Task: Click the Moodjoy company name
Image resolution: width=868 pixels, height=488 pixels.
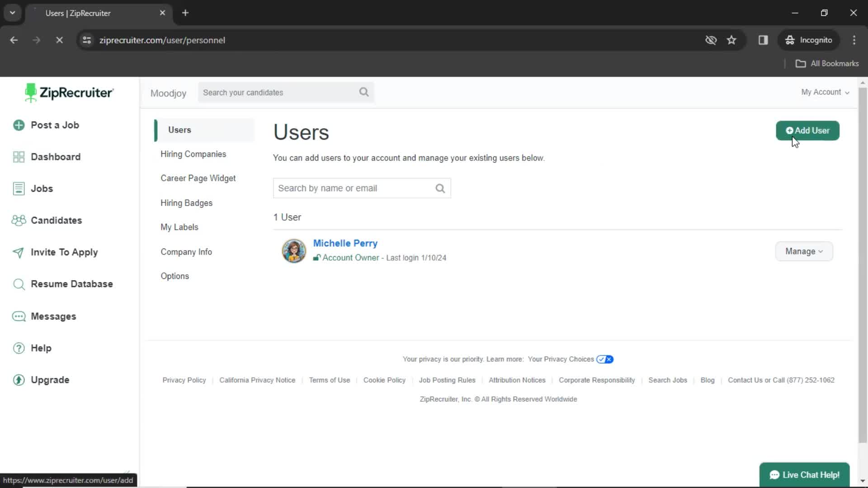Action: (168, 93)
